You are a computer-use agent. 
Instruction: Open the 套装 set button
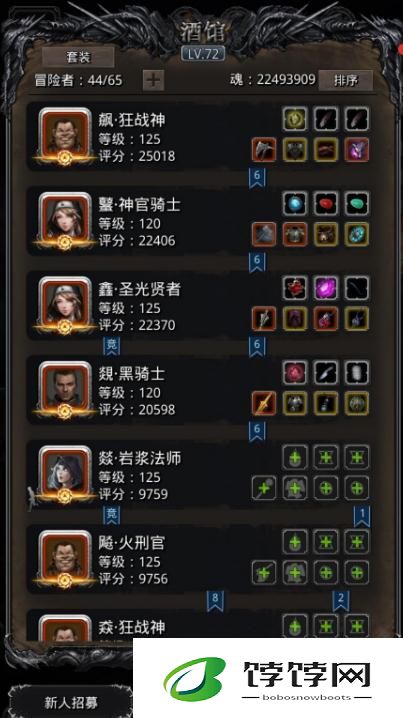[x=78, y=57]
